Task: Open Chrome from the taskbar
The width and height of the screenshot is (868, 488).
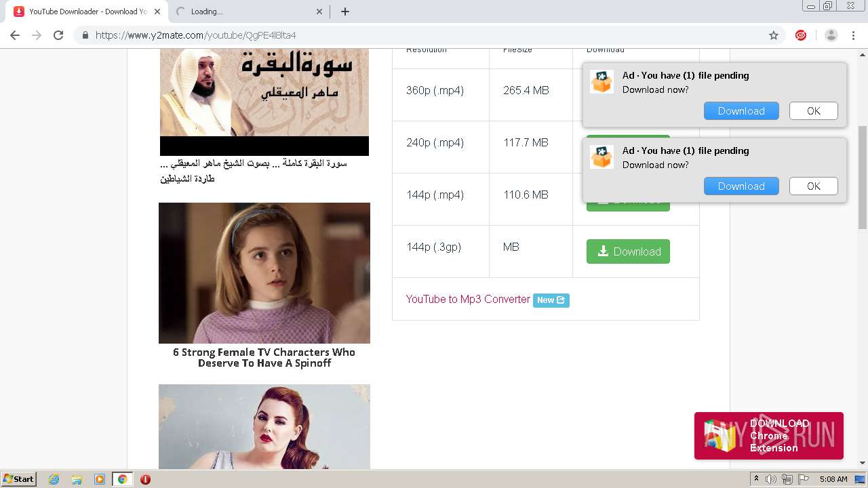Action: tap(122, 479)
